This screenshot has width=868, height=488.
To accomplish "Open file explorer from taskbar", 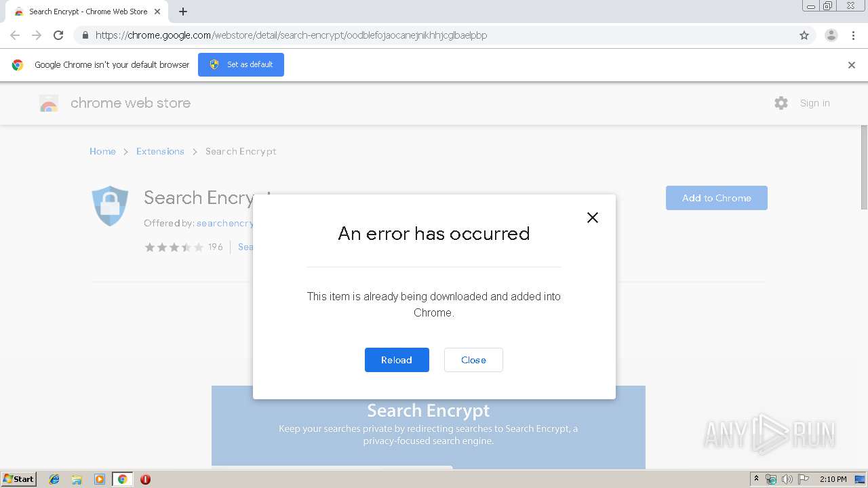I will (77, 479).
